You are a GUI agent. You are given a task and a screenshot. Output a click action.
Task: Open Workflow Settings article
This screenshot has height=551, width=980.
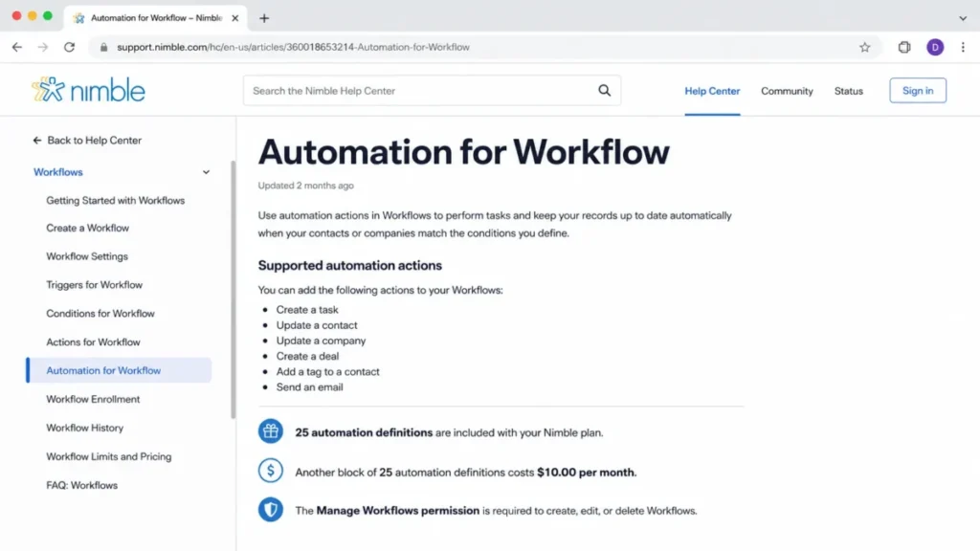[x=87, y=256]
